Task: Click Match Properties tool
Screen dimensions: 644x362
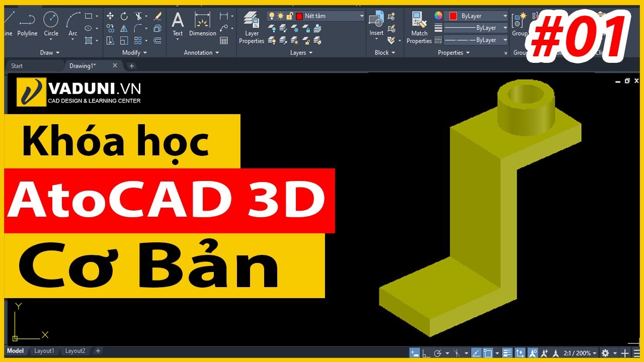Action: (x=419, y=28)
